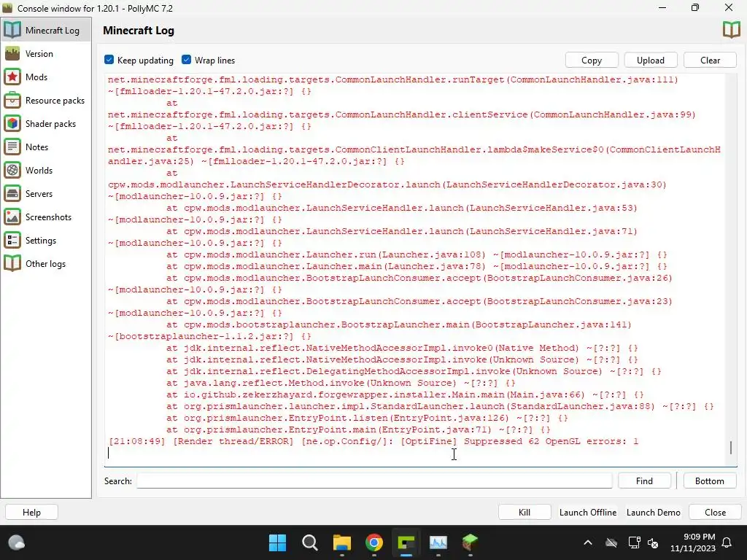Open the Windows Start menu
The height and width of the screenshot is (560, 747).
tap(277, 542)
